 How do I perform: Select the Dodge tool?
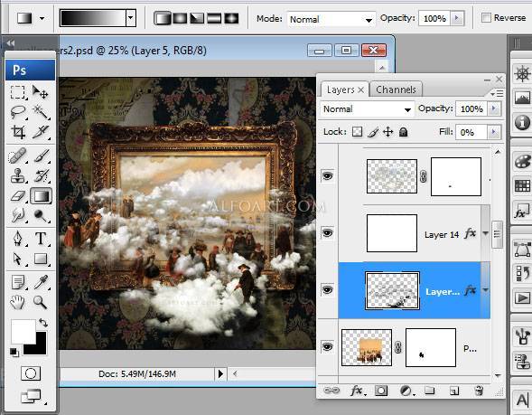click(41, 215)
